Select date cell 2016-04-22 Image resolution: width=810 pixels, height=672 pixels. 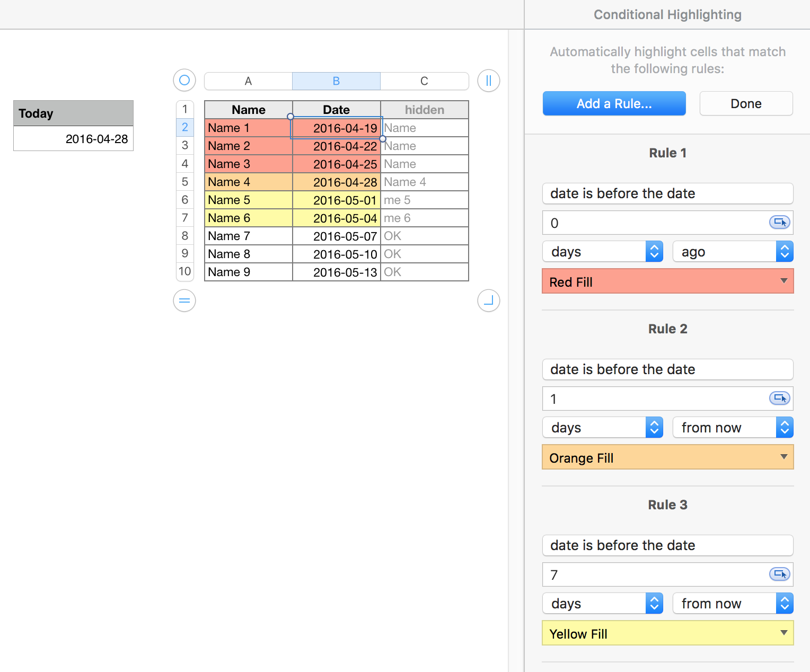(337, 146)
